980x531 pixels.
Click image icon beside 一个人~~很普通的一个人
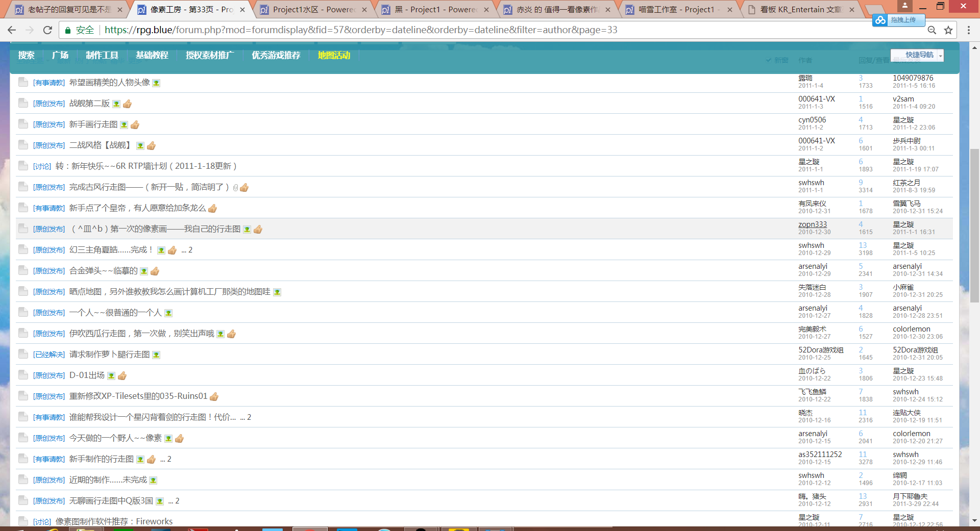[x=168, y=313]
